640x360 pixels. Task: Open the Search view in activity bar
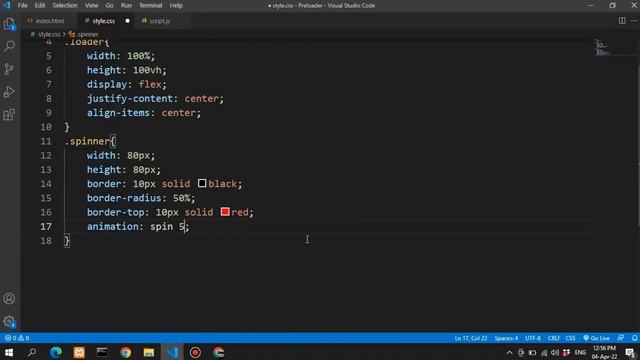point(9,46)
